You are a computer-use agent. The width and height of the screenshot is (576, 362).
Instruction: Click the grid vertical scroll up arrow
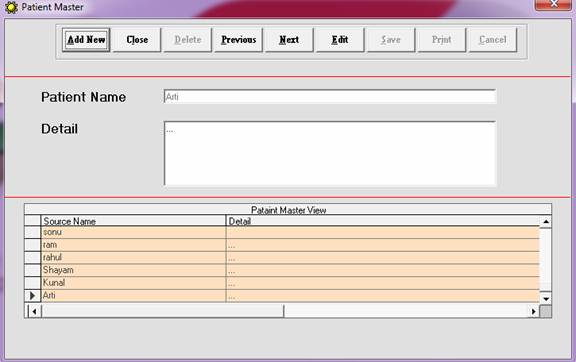tap(546, 222)
